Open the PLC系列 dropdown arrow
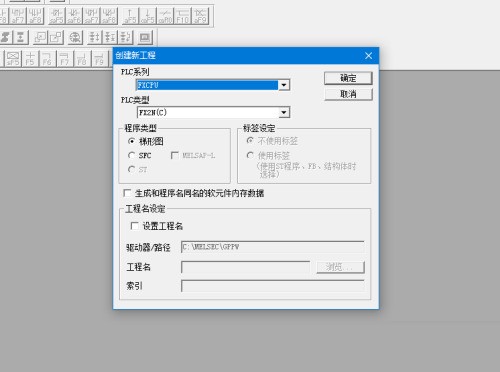 (284, 85)
